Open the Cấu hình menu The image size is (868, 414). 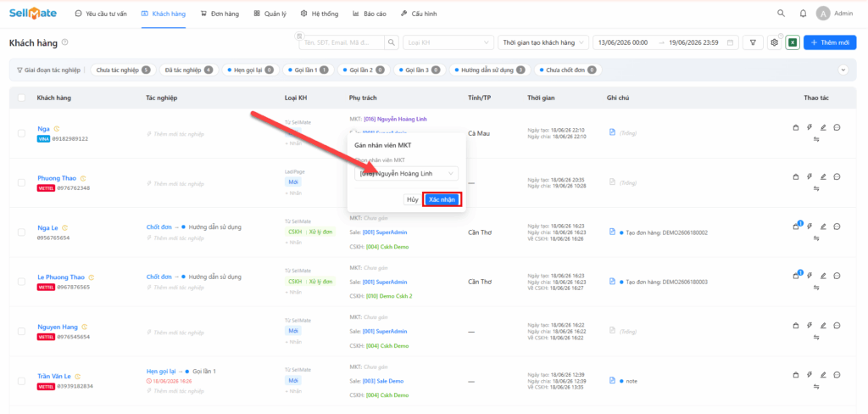[419, 14]
